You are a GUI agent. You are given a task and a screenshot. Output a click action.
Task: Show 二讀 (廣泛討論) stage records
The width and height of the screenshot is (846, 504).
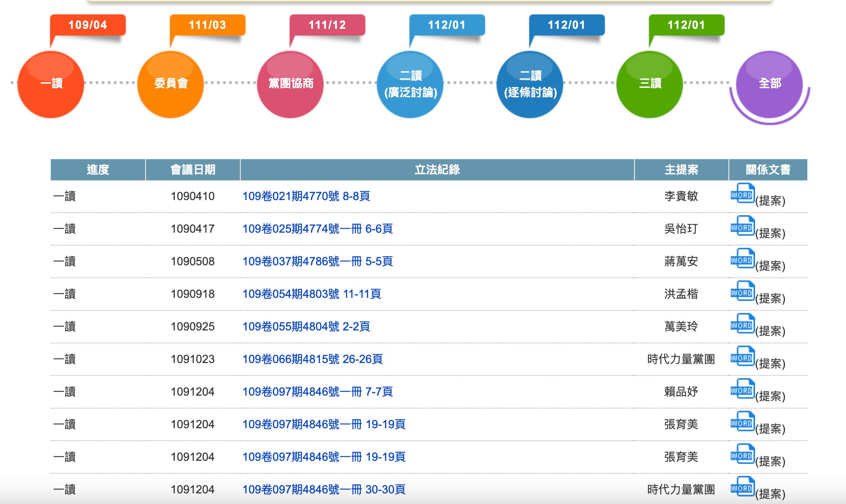410,84
